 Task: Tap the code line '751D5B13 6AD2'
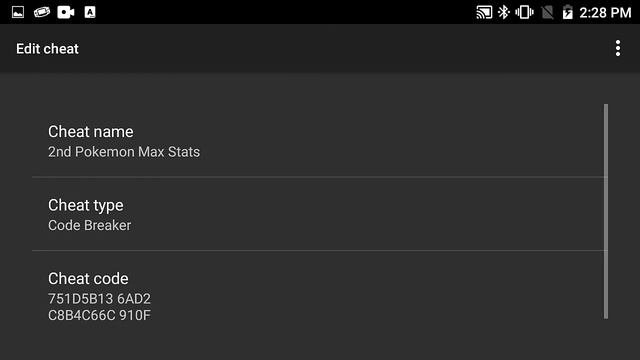point(100,299)
